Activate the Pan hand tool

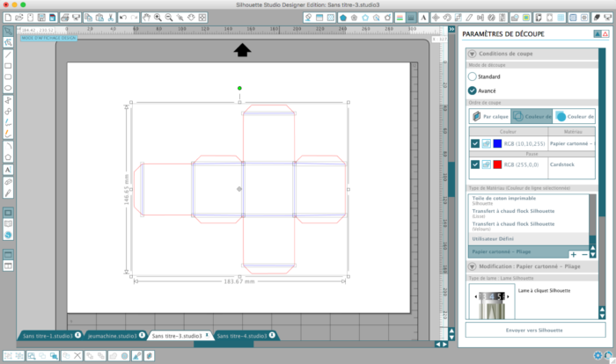pyautogui.click(x=146, y=18)
